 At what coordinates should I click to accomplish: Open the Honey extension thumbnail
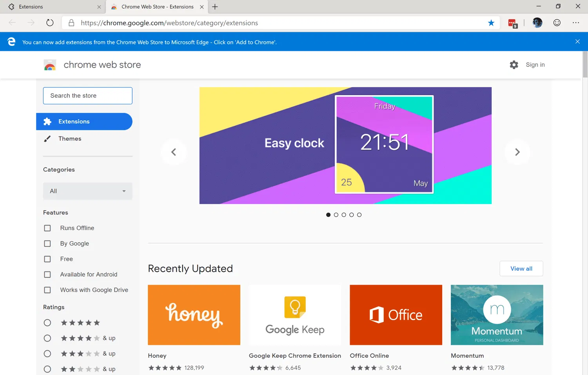tap(194, 315)
